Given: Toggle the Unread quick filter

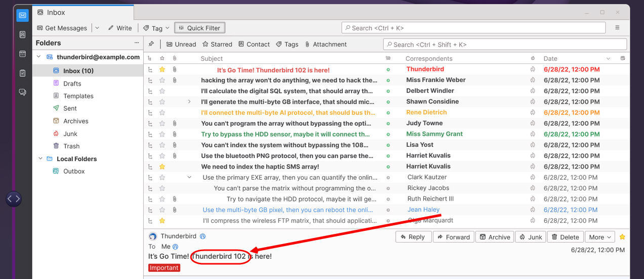Looking at the screenshot, I should [x=181, y=44].
